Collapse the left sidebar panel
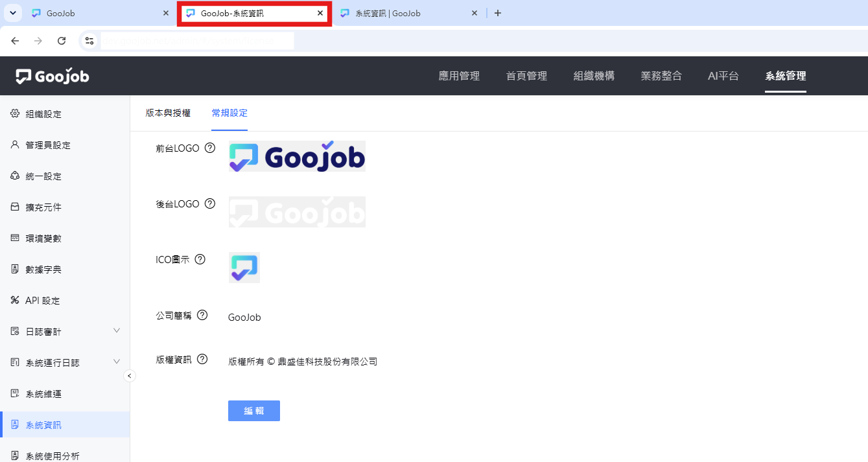Image resolution: width=868 pixels, height=462 pixels. [130, 376]
